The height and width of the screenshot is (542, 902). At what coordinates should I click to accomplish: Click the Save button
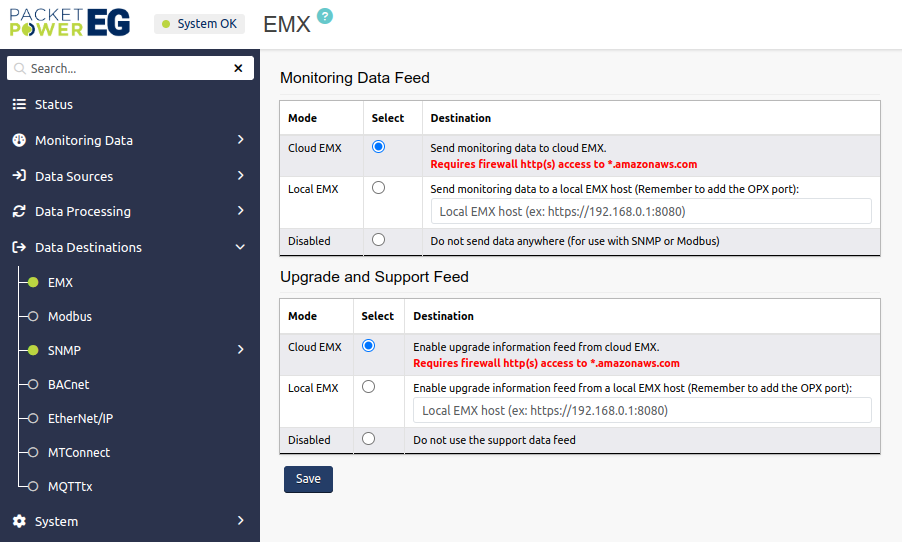click(x=308, y=479)
